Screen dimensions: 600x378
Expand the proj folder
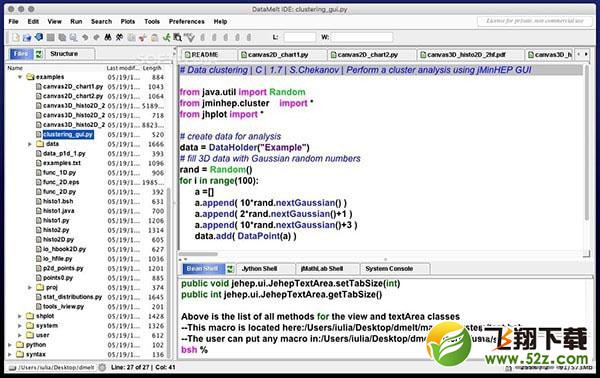30,288
